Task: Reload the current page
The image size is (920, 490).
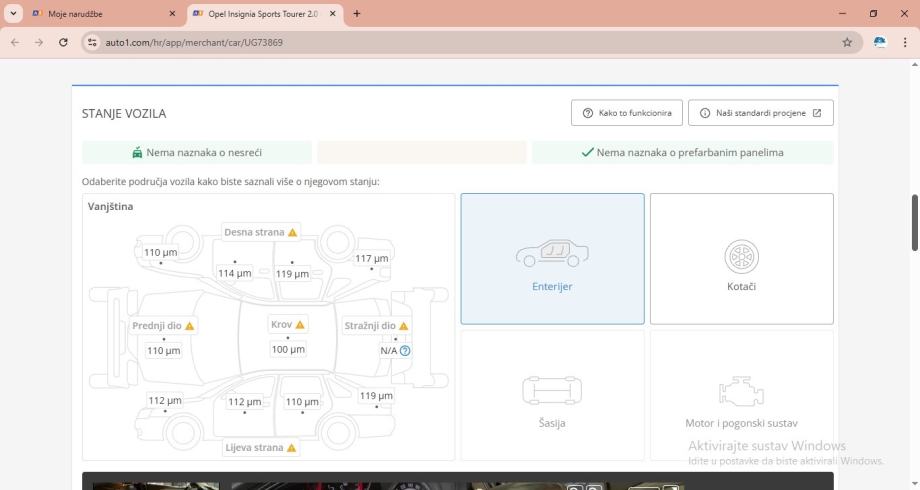Action: tap(63, 42)
